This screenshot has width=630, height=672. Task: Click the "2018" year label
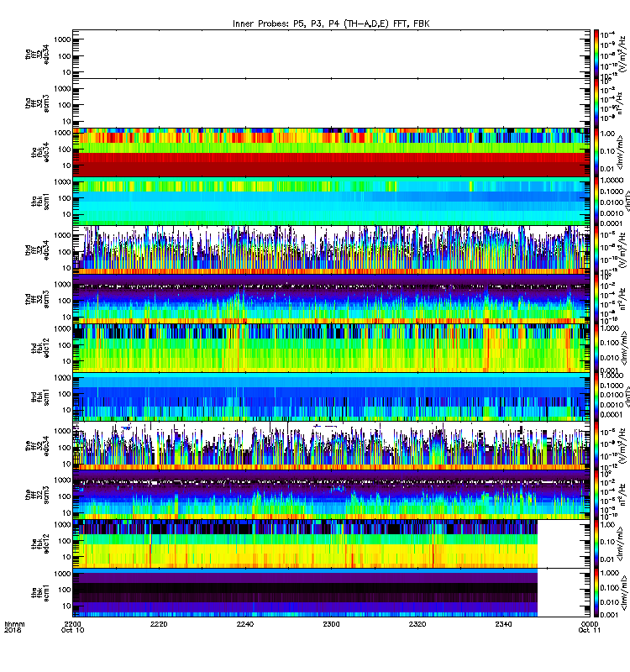[x=11, y=630]
